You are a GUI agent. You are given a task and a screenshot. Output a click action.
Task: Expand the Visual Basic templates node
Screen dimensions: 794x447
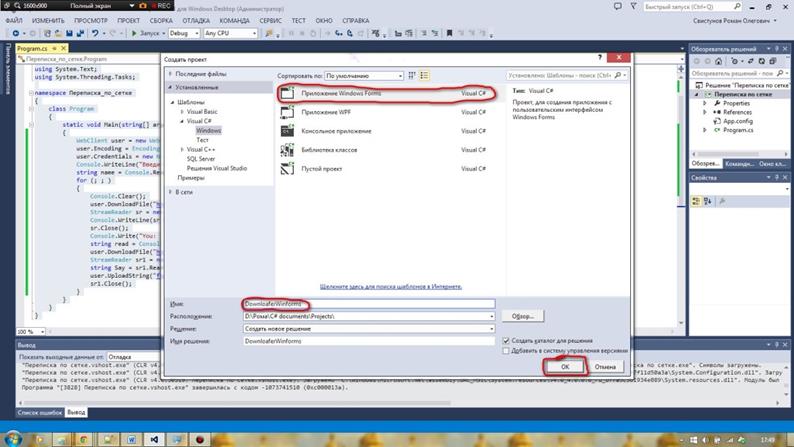click(x=182, y=111)
